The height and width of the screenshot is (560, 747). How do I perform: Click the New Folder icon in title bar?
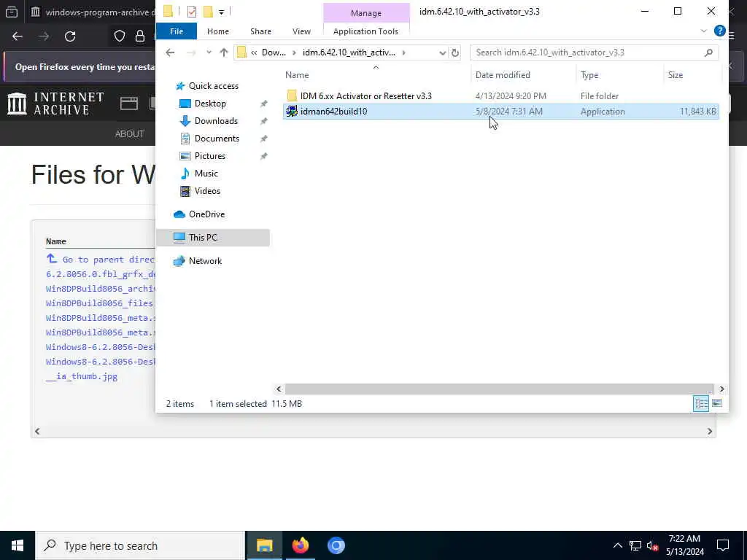click(x=208, y=12)
